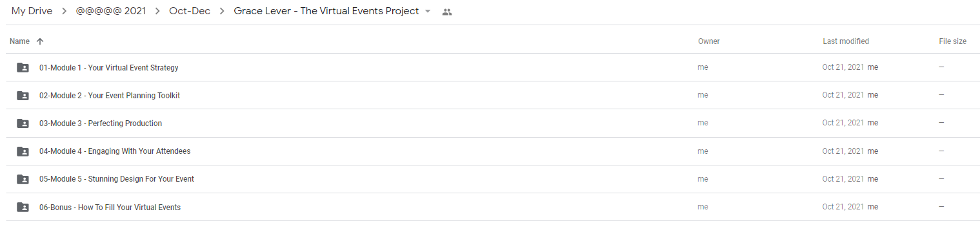The height and width of the screenshot is (234, 980).
Task: Click the shared folder icon for 04-Module 4
Action: click(x=23, y=151)
